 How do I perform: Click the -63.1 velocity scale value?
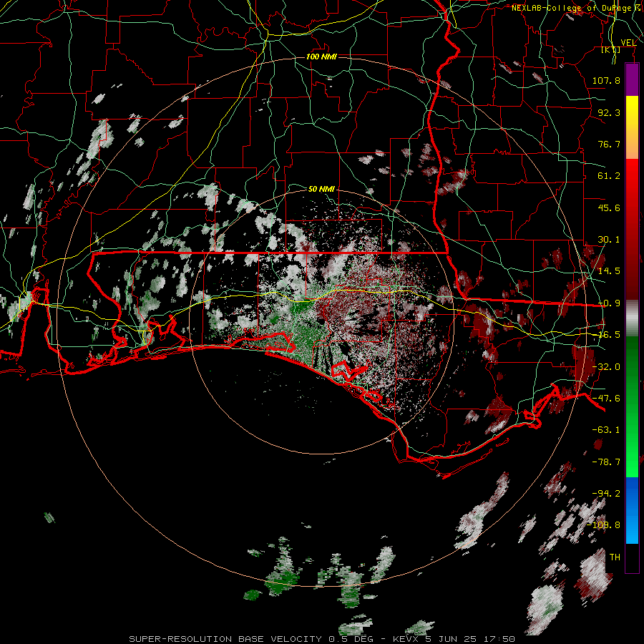pos(606,430)
